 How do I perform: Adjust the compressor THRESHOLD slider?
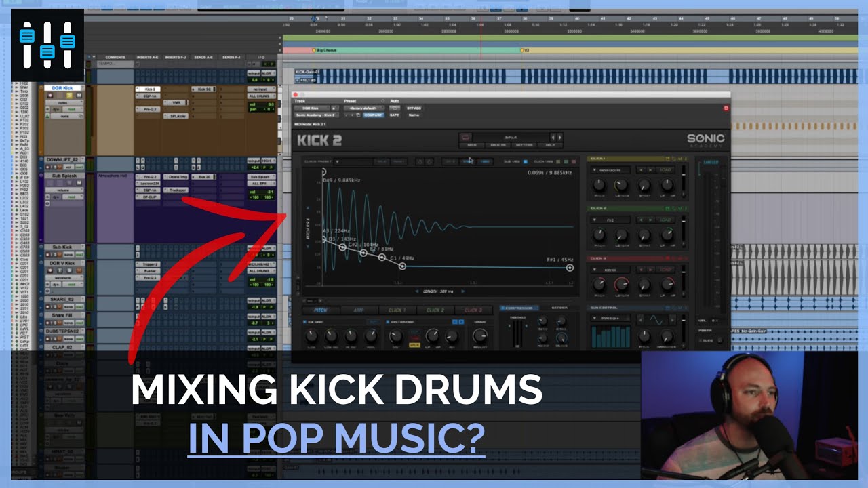[518, 334]
